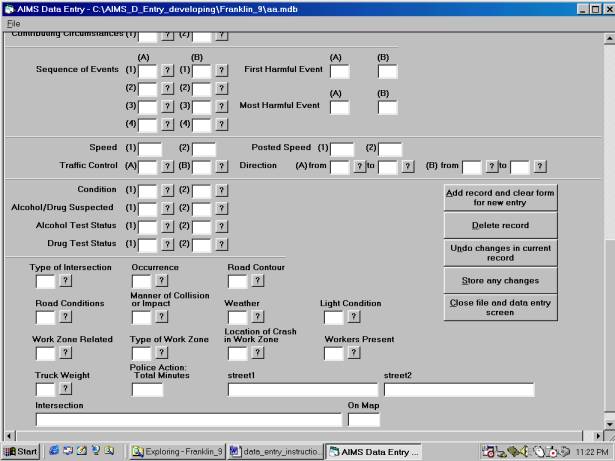Screen dimensions: 615x461
Task: Open help for Workers Present
Action: pos(354,353)
